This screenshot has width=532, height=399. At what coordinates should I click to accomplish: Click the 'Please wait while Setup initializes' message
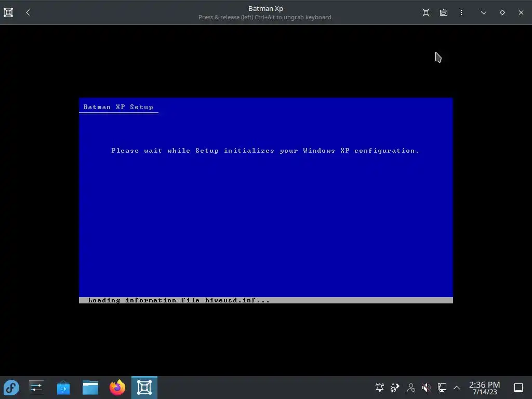(x=265, y=151)
